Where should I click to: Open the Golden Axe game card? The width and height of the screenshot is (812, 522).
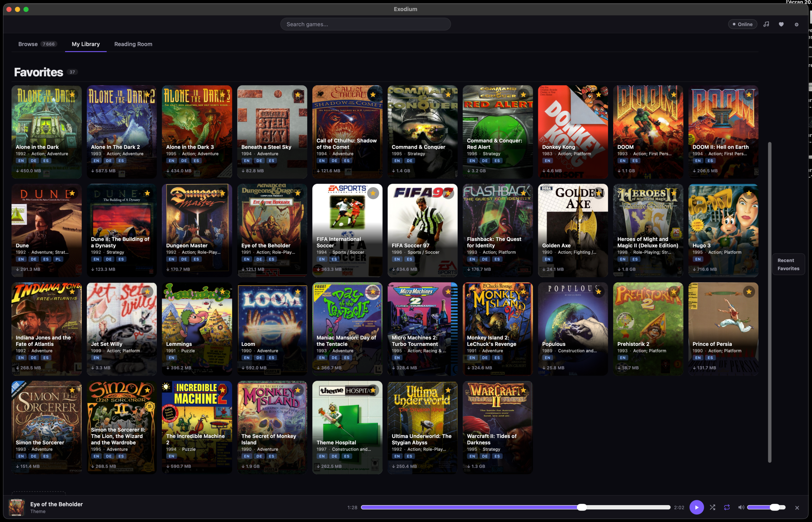pyautogui.click(x=573, y=230)
